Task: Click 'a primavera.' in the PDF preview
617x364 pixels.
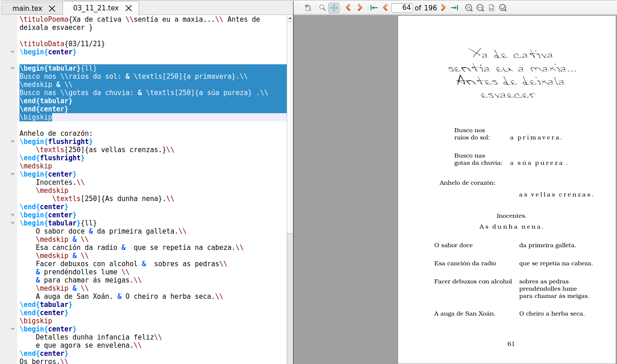Action: coord(536,138)
